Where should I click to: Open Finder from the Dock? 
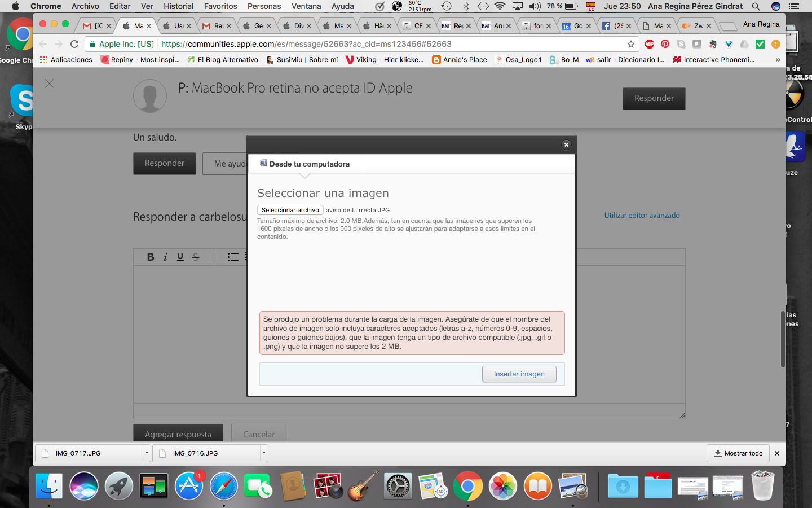[49, 485]
